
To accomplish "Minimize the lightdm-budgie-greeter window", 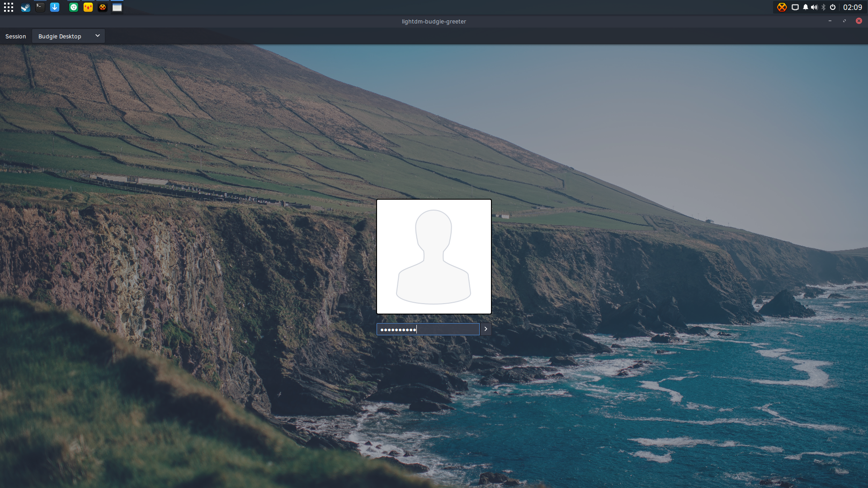I will coord(830,21).
